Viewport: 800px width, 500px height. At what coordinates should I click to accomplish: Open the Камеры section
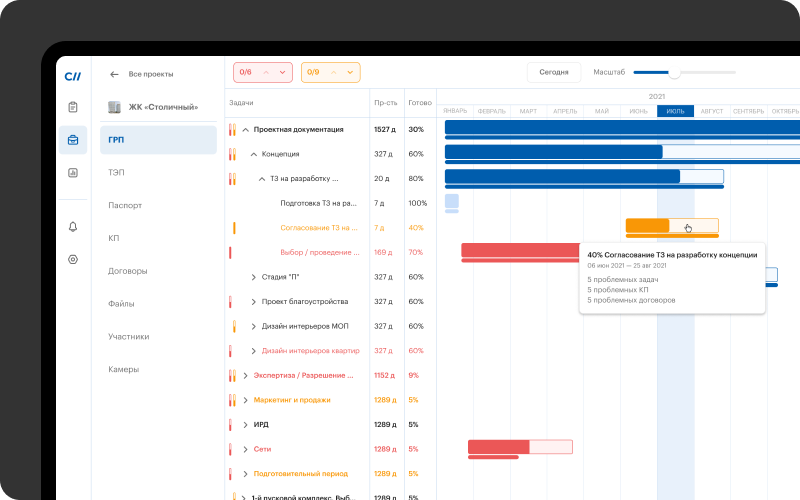(x=123, y=369)
